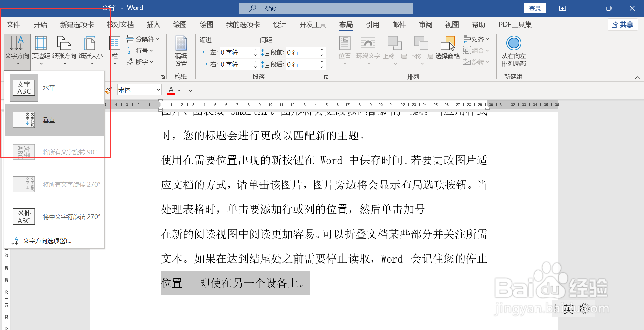
Task: Open the 分隔符 breaks dropdown
Action: click(x=143, y=39)
